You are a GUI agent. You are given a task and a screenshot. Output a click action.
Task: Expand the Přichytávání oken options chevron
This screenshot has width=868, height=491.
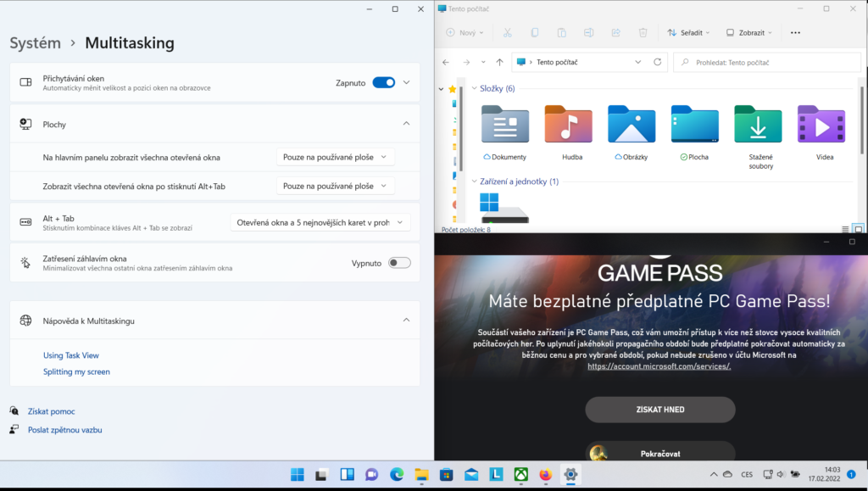tap(406, 82)
